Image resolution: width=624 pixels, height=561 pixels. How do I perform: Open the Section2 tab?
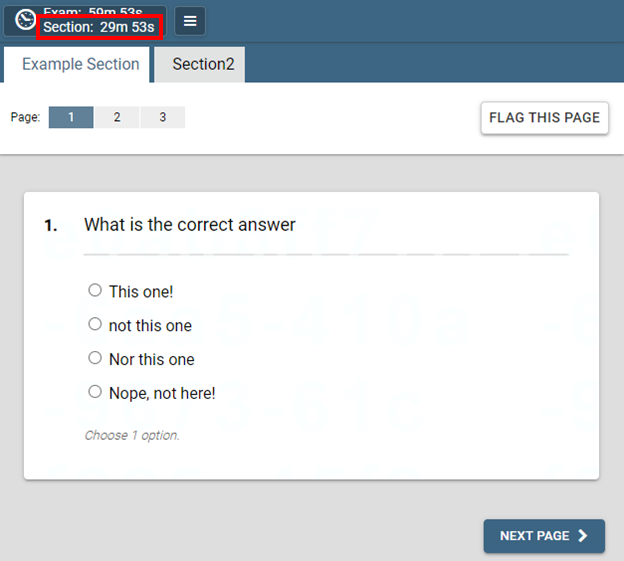pyautogui.click(x=203, y=64)
